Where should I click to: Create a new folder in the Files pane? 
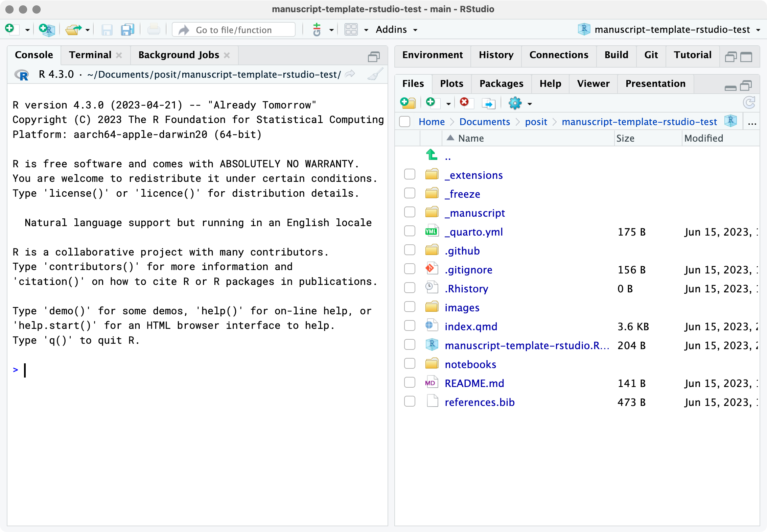click(408, 103)
